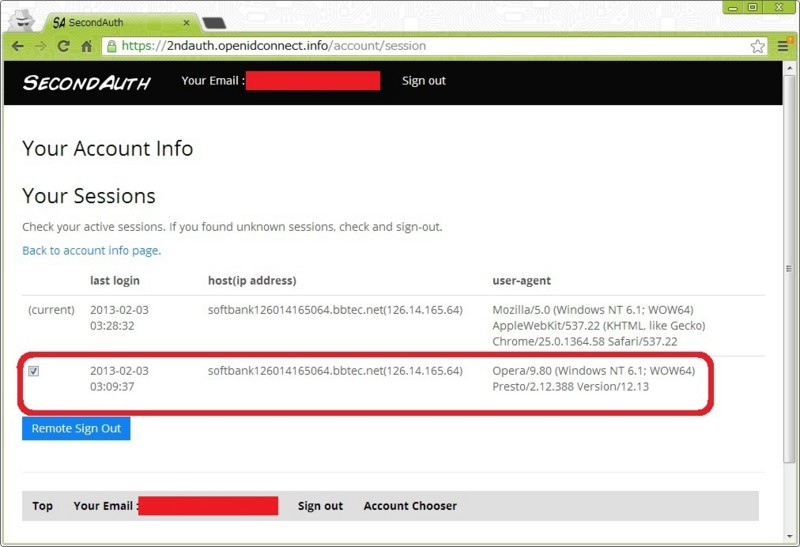Click the Mozilla/5.0 Chrome user-agent text
The image size is (800, 547).
(598, 326)
